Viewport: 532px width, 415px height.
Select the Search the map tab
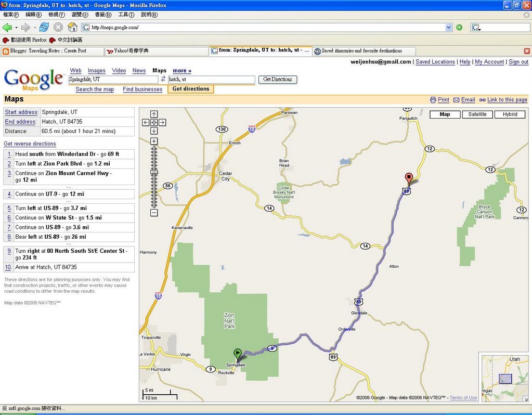(x=95, y=89)
